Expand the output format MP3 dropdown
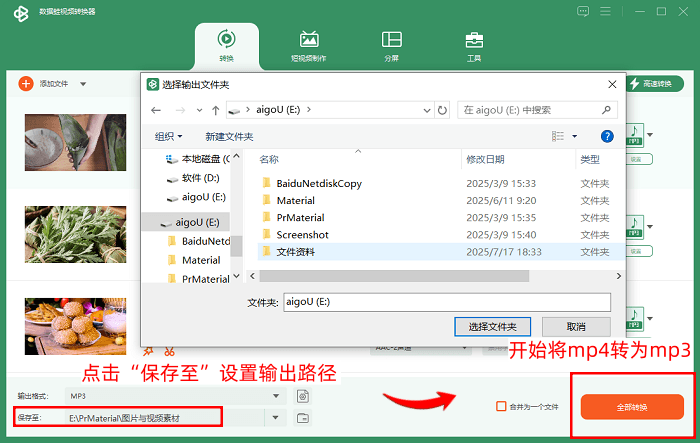This screenshot has width=700, height=443. [x=276, y=396]
